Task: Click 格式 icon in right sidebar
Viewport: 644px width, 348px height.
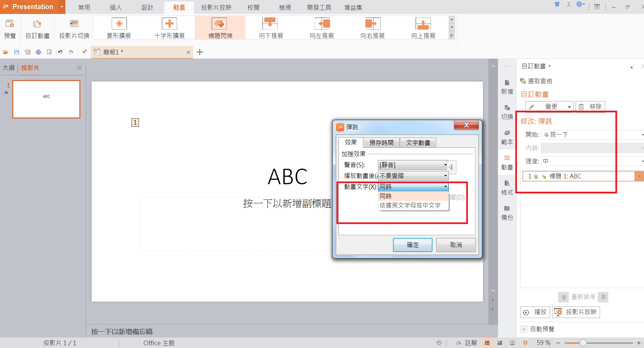Action: (507, 188)
